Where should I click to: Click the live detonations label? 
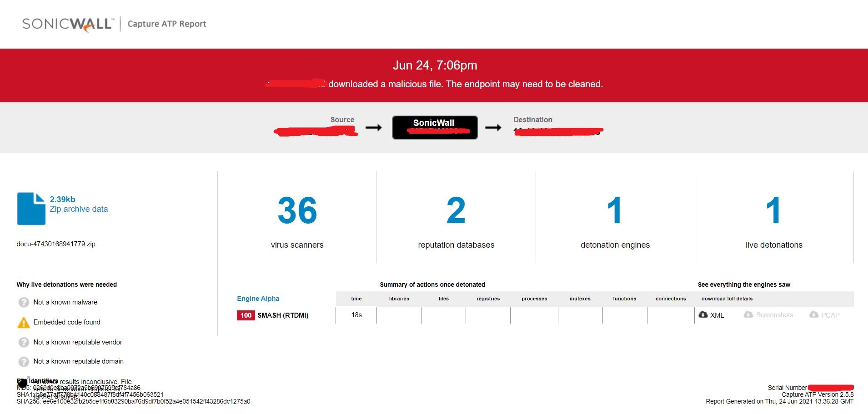(x=774, y=245)
